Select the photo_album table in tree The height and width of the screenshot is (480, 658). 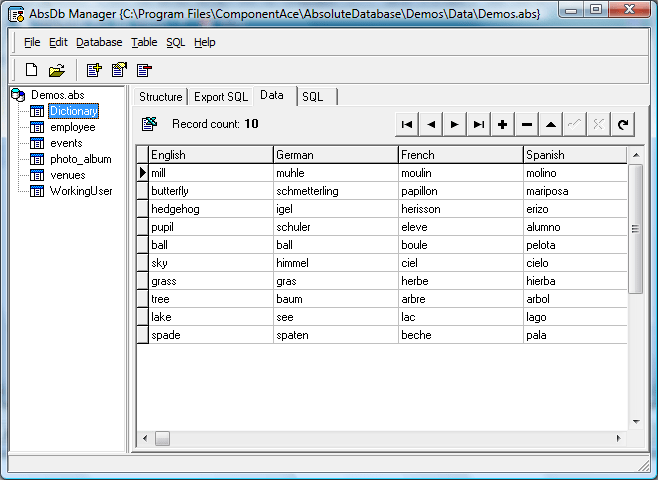(x=81, y=159)
